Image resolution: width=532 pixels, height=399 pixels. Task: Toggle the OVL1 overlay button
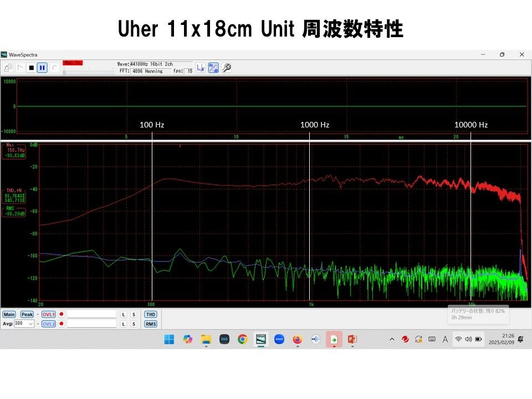49,315
